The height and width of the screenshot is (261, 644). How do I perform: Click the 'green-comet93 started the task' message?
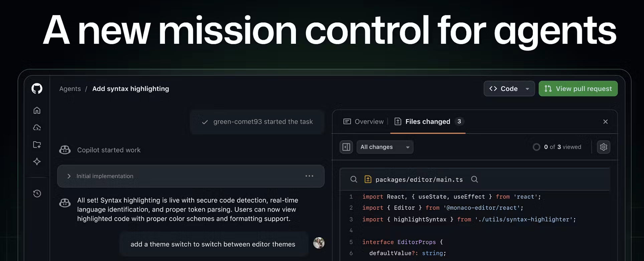257,122
